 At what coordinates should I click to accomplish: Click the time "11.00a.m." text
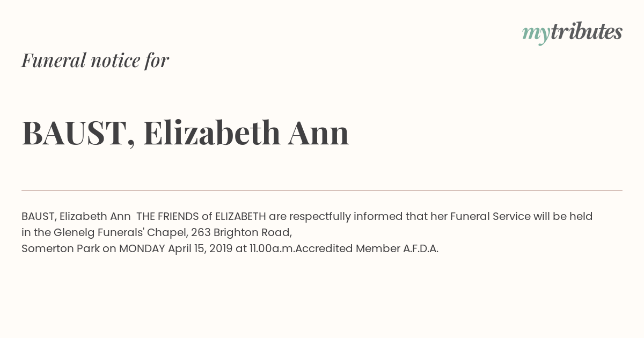click(x=272, y=248)
